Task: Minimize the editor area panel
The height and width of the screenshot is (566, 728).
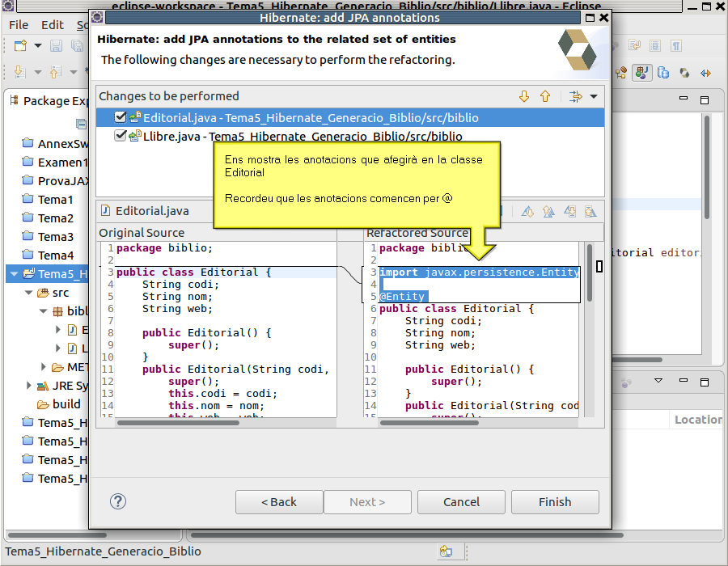Action: 684,99
